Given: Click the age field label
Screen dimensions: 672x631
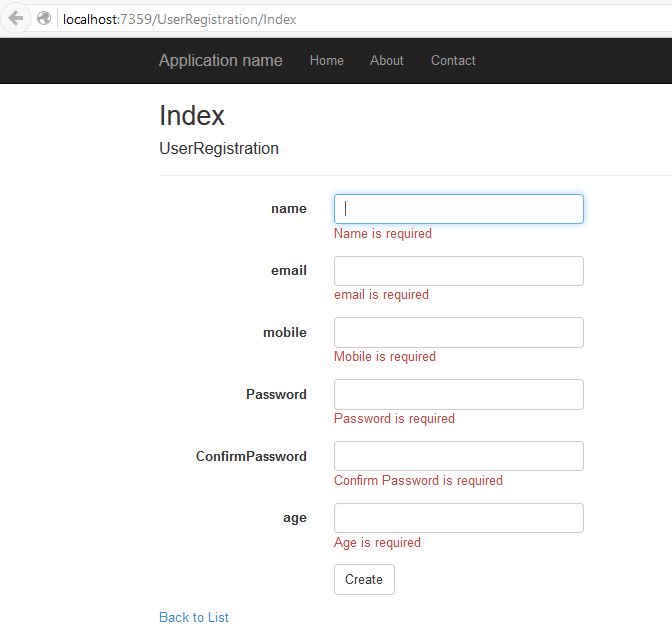Looking at the screenshot, I should click(x=295, y=518).
